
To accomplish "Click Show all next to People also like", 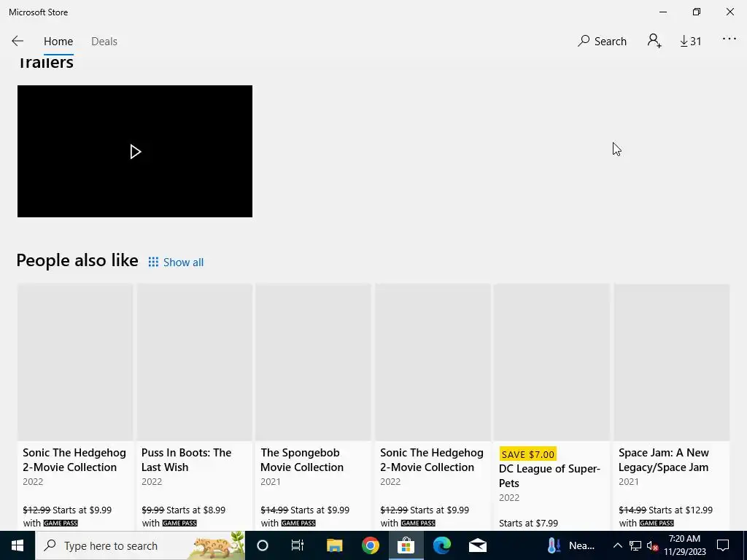I will (183, 262).
